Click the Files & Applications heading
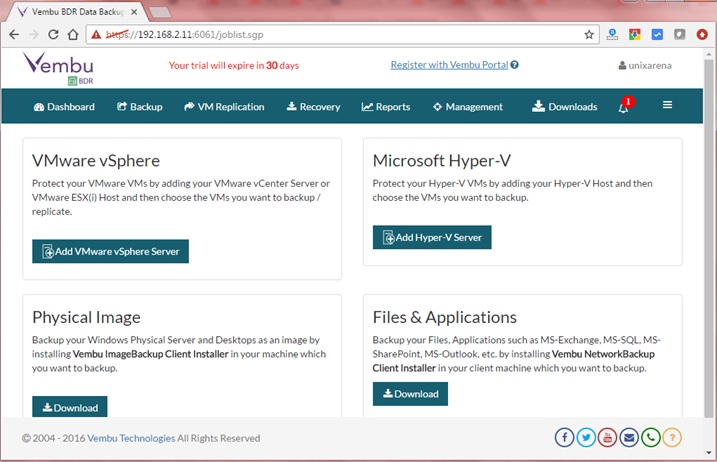 tap(444, 317)
